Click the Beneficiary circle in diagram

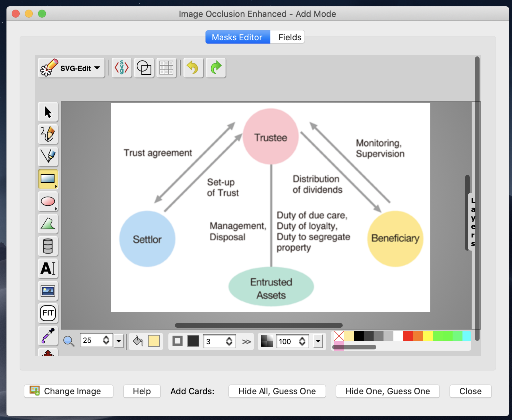pyautogui.click(x=395, y=239)
